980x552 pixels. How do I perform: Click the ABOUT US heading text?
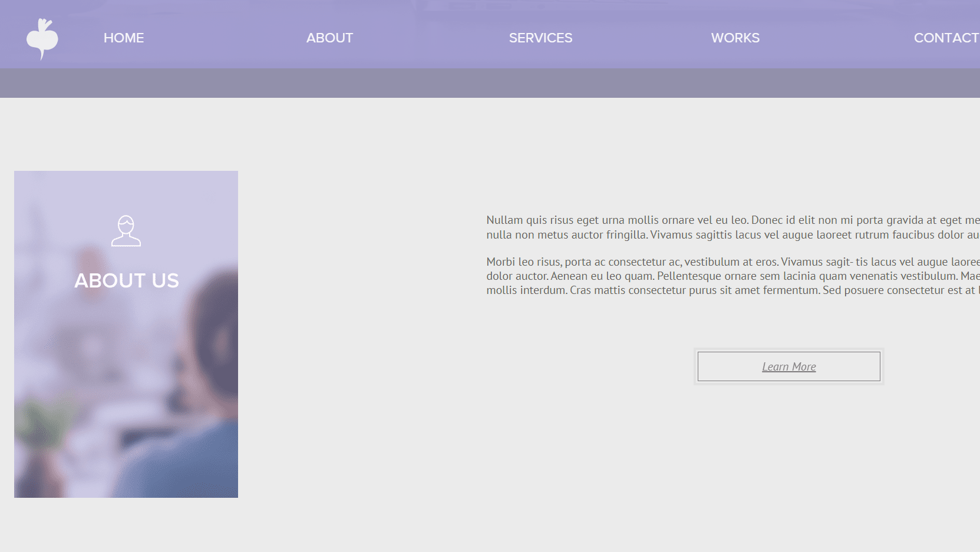(x=126, y=280)
